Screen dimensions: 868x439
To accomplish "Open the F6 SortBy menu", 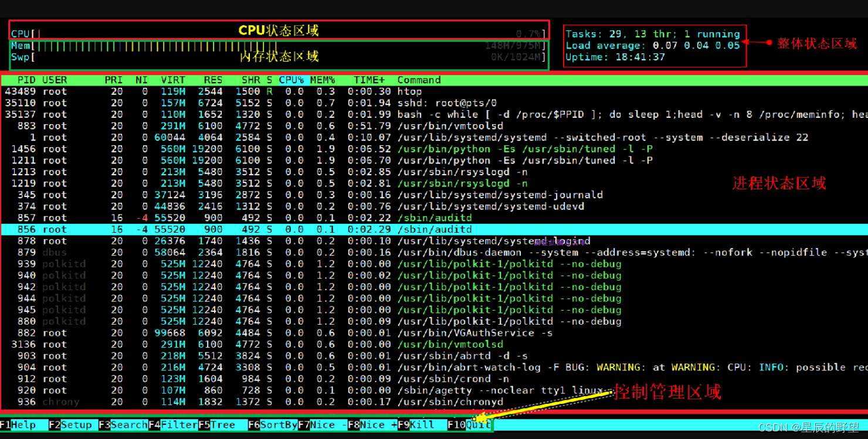I will (273, 425).
